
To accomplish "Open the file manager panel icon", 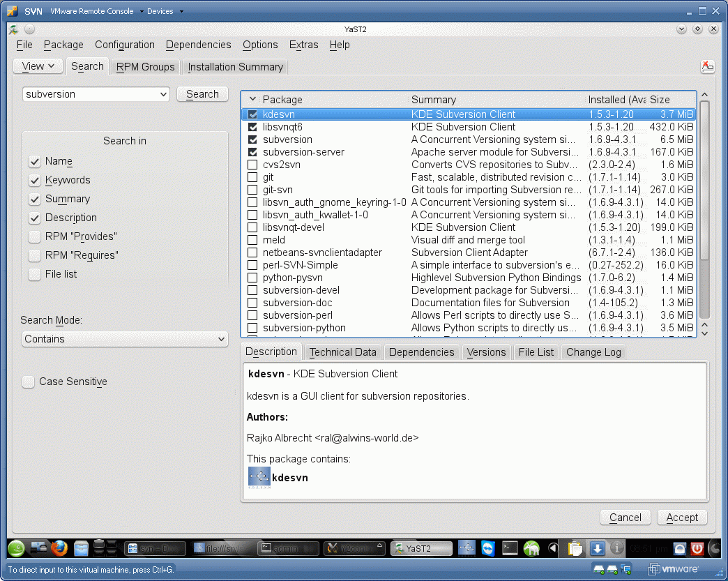I will pos(81,548).
